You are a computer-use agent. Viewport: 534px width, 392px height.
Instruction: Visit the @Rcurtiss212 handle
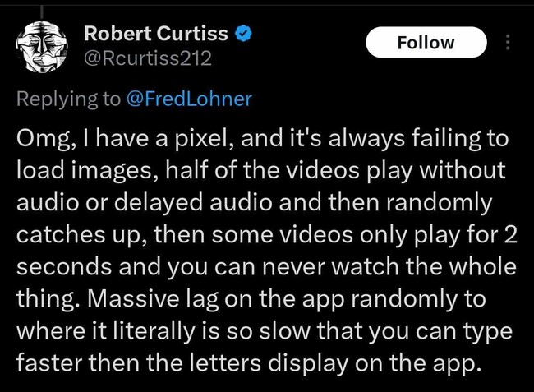148,58
